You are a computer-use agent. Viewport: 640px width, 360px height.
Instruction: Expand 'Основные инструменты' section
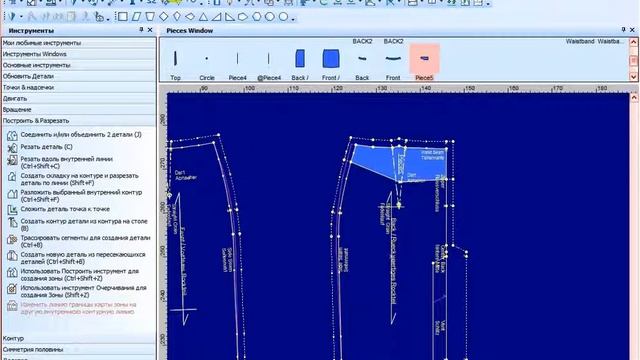[x=79, y=65]
